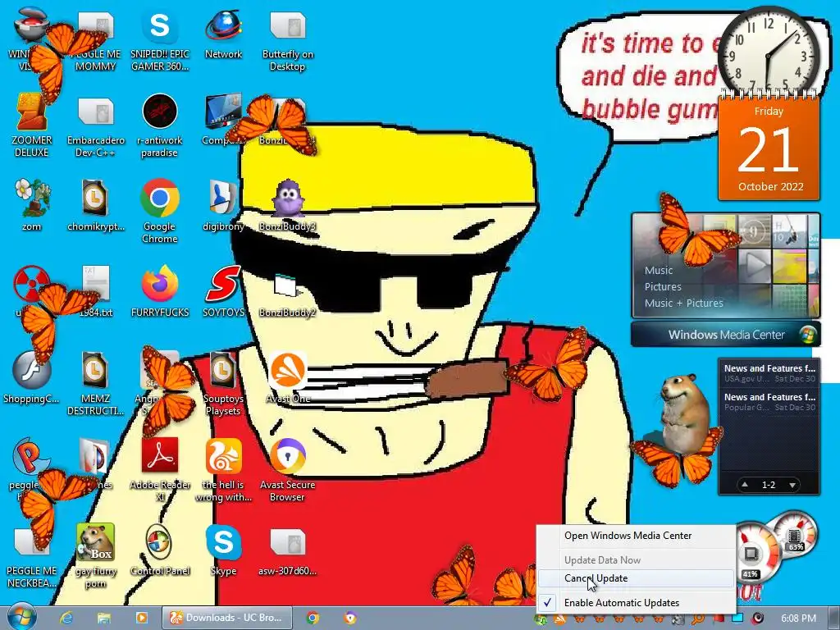
Task: Select the chomikrypt desktop icon
Action: [95, 206]
